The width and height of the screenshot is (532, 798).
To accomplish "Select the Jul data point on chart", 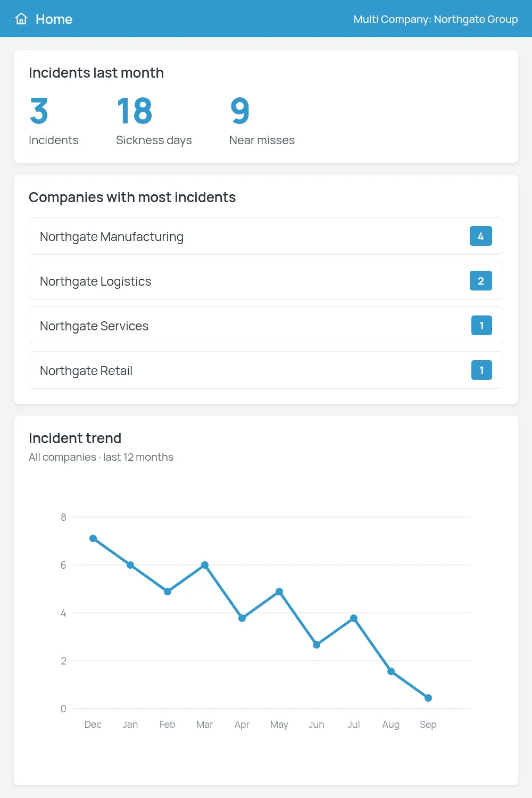I will (354, 618).
